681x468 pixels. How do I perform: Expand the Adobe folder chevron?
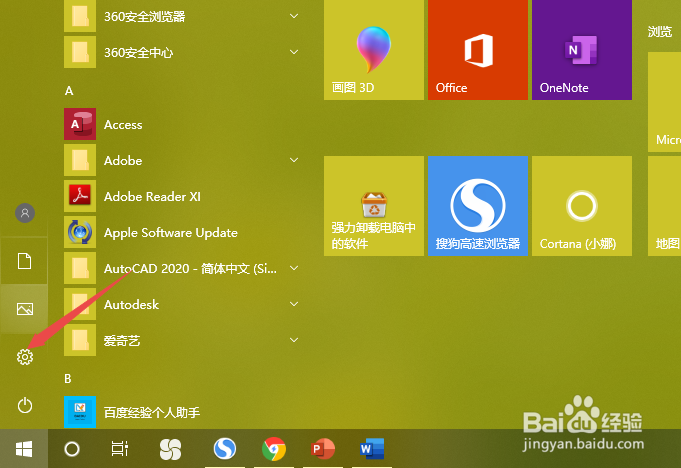tap(294, 160)
